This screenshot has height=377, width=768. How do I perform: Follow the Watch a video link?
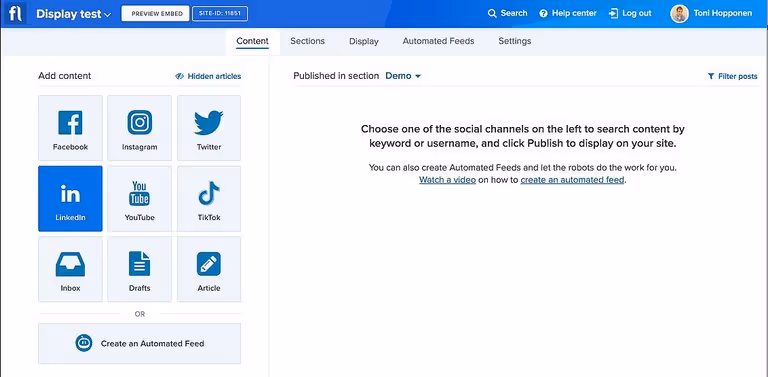(x=447, y=180)
